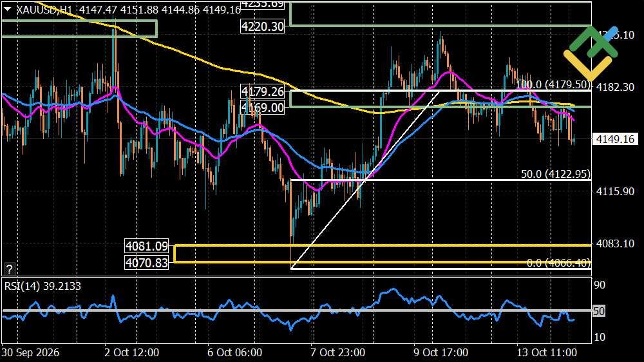Click the 4083.10 price axis value
Viewport: 644px width, 362px height.
point(615,243)
